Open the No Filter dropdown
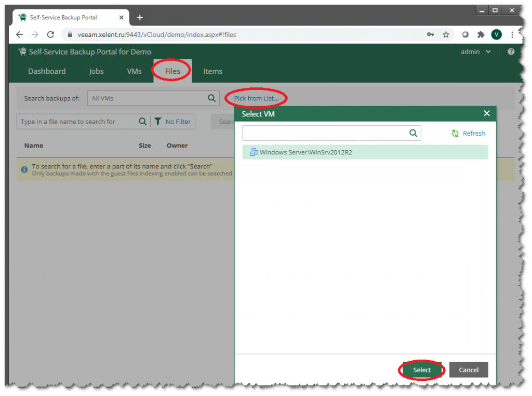This screenshot has width=532, height=396. point(172,122)
